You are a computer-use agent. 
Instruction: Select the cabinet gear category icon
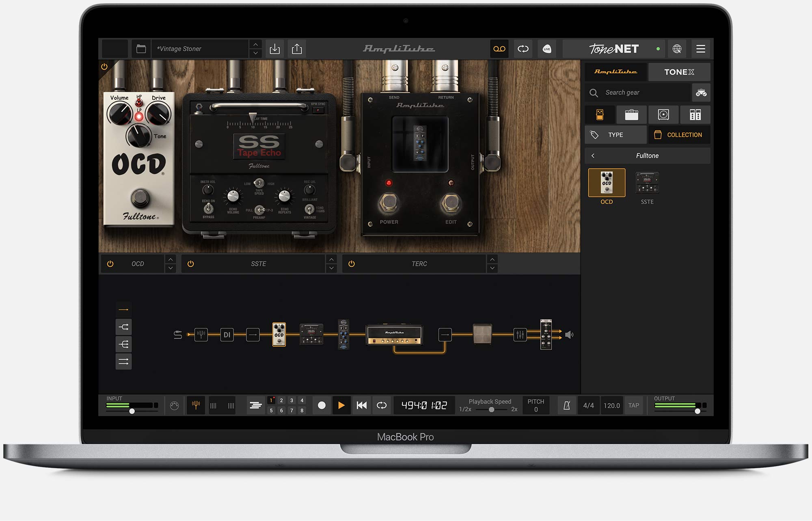click(x=663, y=115)
